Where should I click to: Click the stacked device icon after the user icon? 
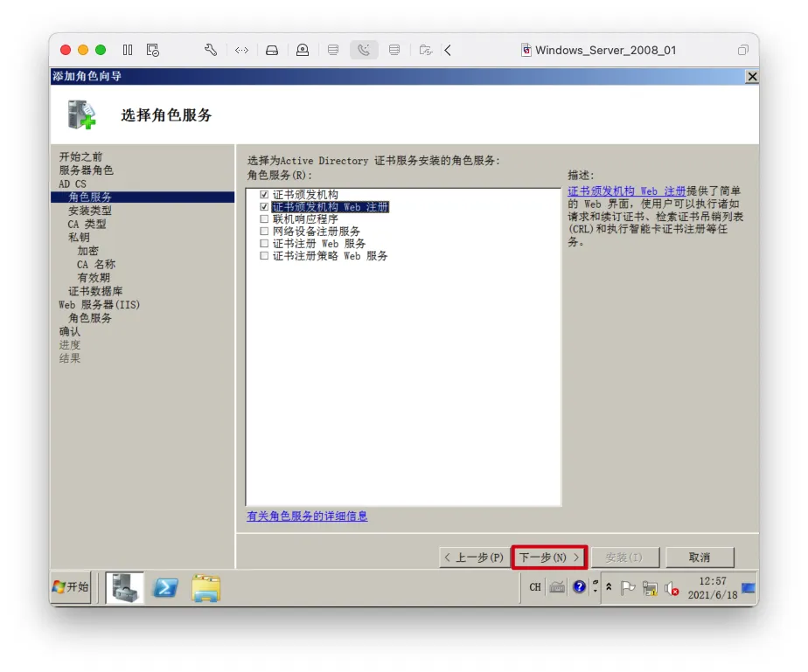coord(333,50)
